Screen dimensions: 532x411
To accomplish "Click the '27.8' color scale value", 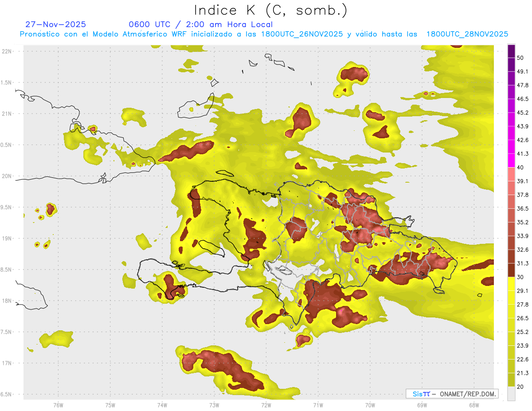I will (523, 305).
